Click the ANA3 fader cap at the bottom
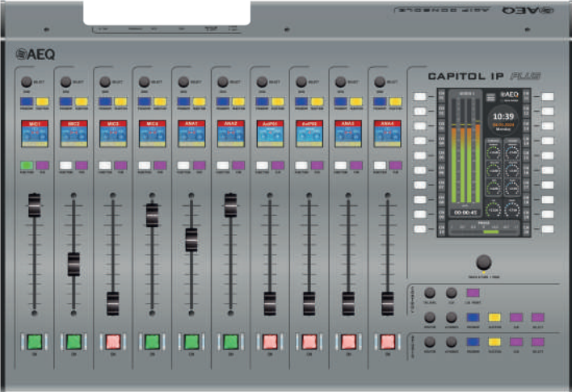This screenshot has width=572, height=392. pyautogui.click(x=348, y=303)
